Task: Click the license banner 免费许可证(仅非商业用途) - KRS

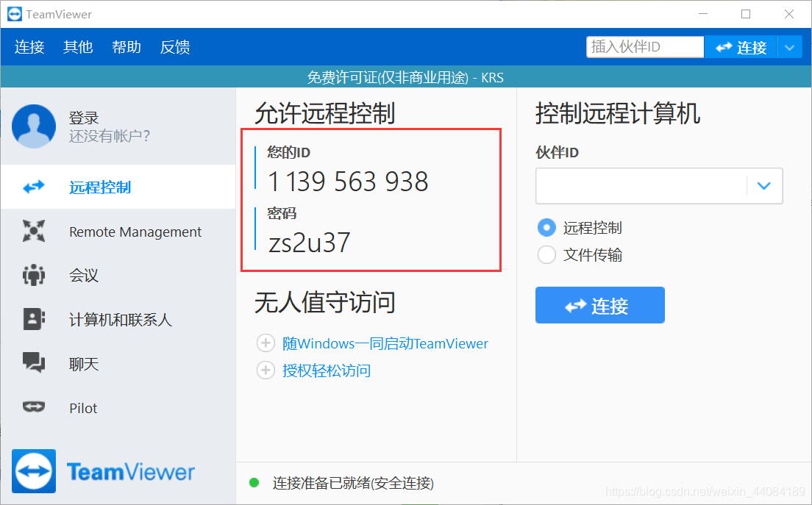Action: coord(405,78)
